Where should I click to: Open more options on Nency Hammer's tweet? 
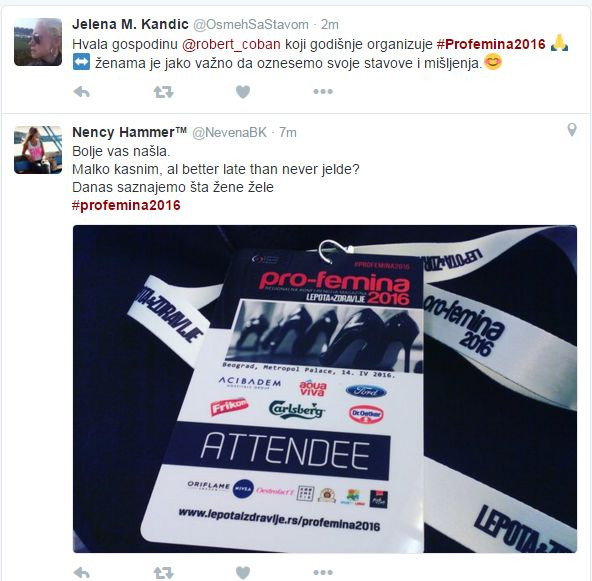pyautogui.click(x=323, y=572)
